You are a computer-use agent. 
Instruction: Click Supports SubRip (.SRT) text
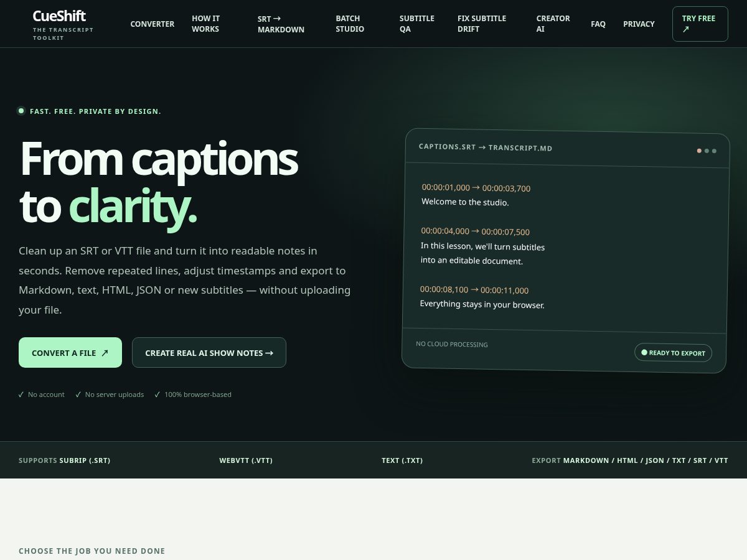[x=65, y=460]
